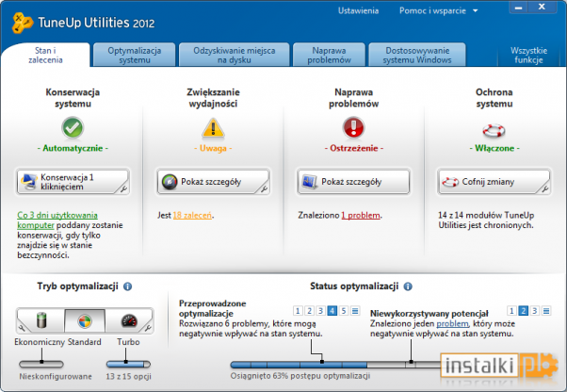Go to page 2 of Przeprowadzone optymalizacje
567x392 pixels.
point(309,311)
